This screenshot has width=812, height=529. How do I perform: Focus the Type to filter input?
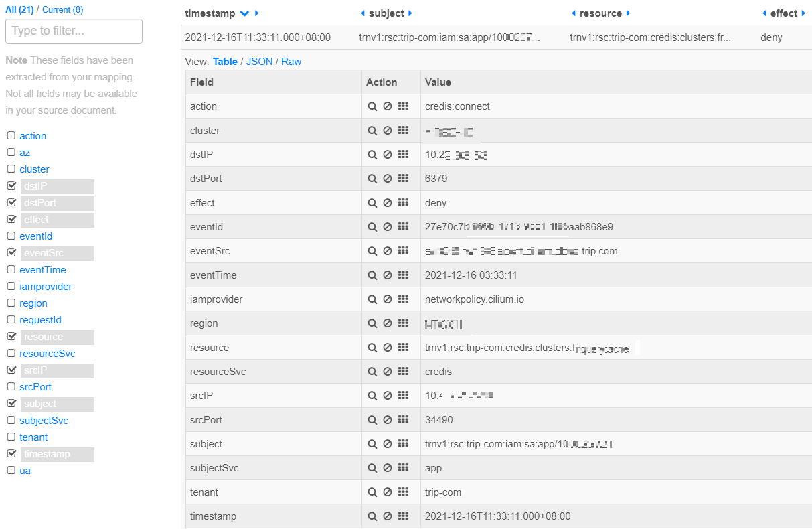point(74,31)
